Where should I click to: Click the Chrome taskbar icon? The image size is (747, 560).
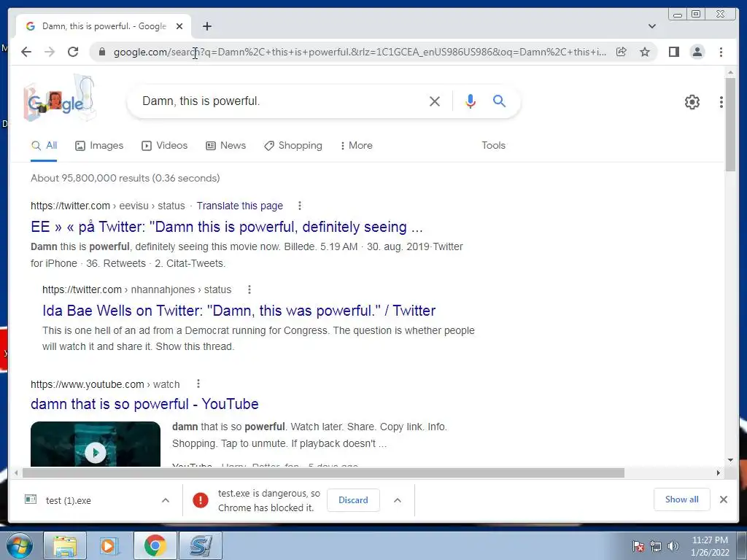point(155,545)
